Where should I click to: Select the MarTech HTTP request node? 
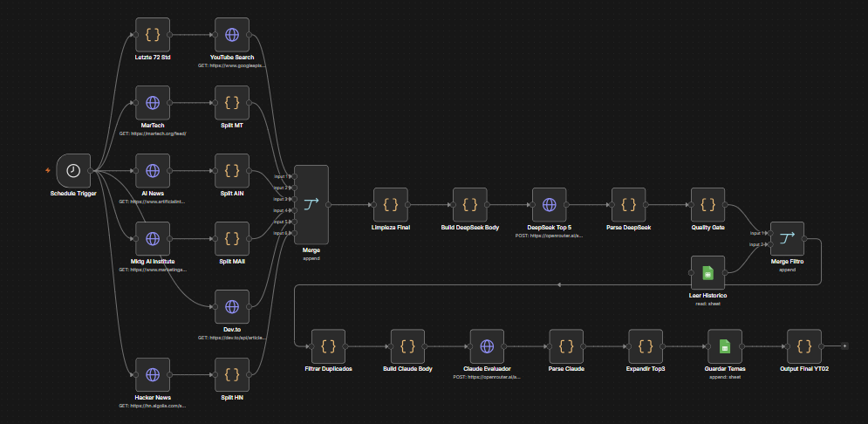[x=153, y=102]
